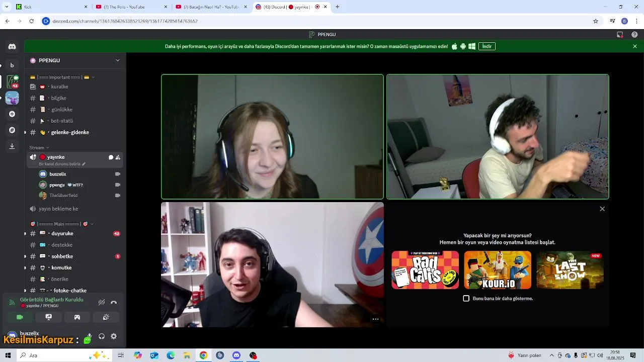644x362 pixels.
Task: Launch The Last Show activity card
Action: click(x=570, y=270)
